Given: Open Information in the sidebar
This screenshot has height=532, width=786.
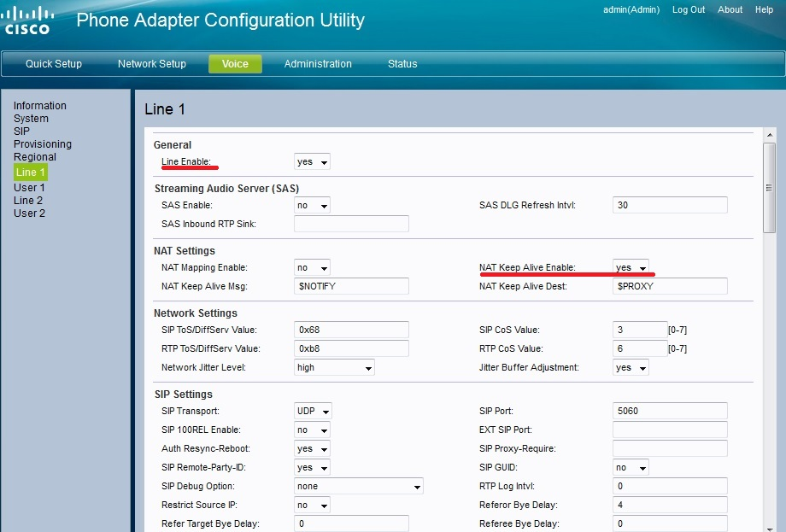Looking at the screenshot, I should 39,106.
